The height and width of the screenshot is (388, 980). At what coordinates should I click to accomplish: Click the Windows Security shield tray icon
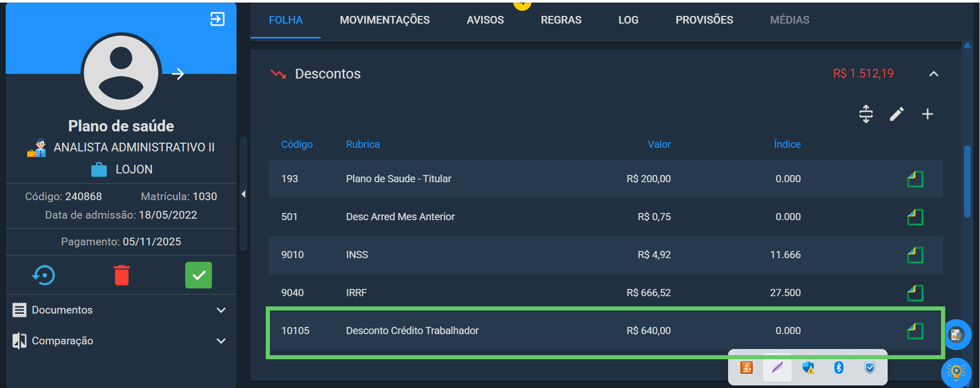point(808,367)
